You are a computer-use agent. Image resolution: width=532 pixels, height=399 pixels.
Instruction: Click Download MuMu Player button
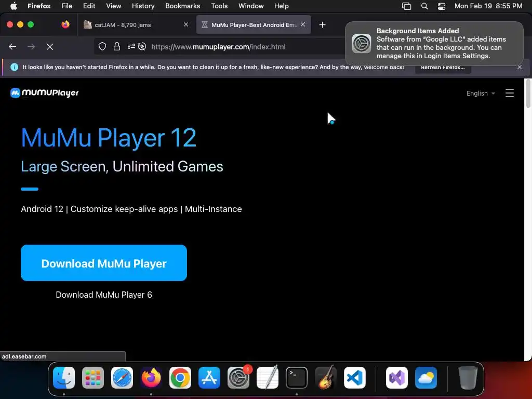pos(104,263)
